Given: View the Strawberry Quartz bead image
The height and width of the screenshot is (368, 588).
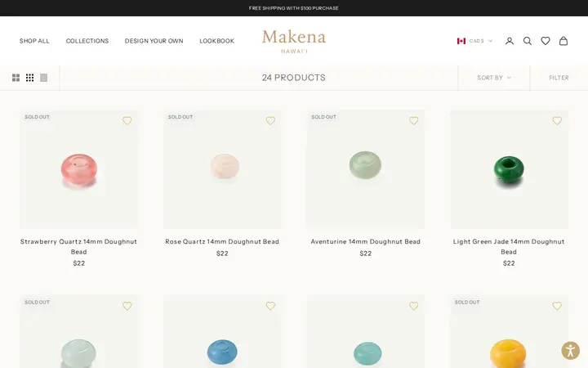Looking at the screenshot, I should click(78, 169).
